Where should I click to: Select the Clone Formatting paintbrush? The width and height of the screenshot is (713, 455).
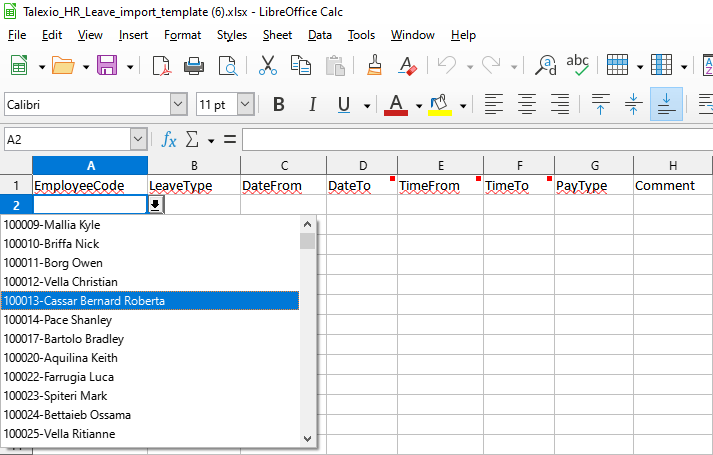click(x=374, y=65)
